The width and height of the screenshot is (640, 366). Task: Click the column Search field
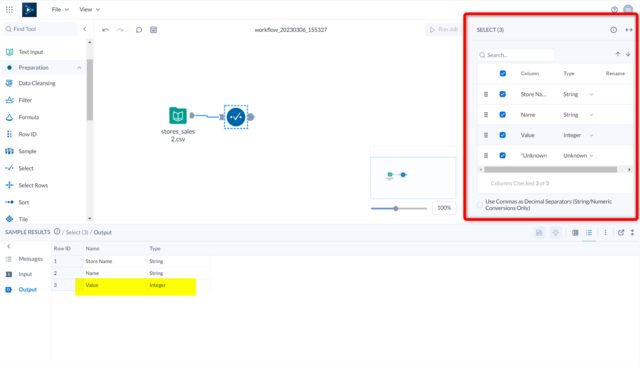tap(516, 55)
